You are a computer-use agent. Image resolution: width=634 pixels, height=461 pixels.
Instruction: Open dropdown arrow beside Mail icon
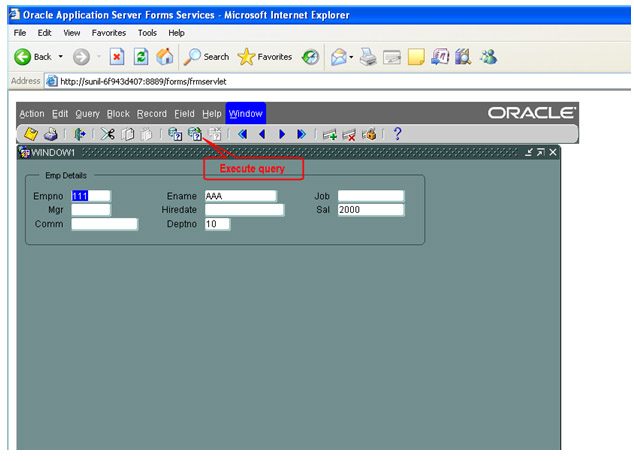tap(351, 57)
